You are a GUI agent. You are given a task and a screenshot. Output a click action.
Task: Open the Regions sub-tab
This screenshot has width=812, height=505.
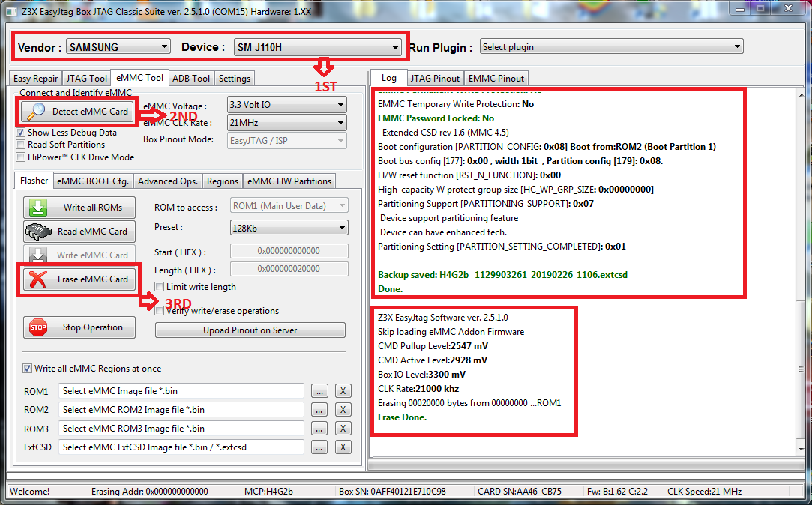point(223,181)
